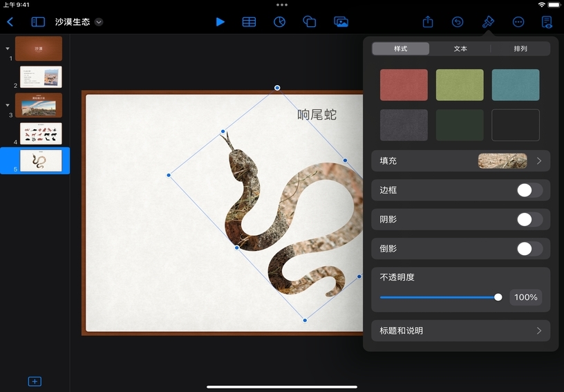Toggle the slide navigator sidebar icon

(x=38, y=22)
